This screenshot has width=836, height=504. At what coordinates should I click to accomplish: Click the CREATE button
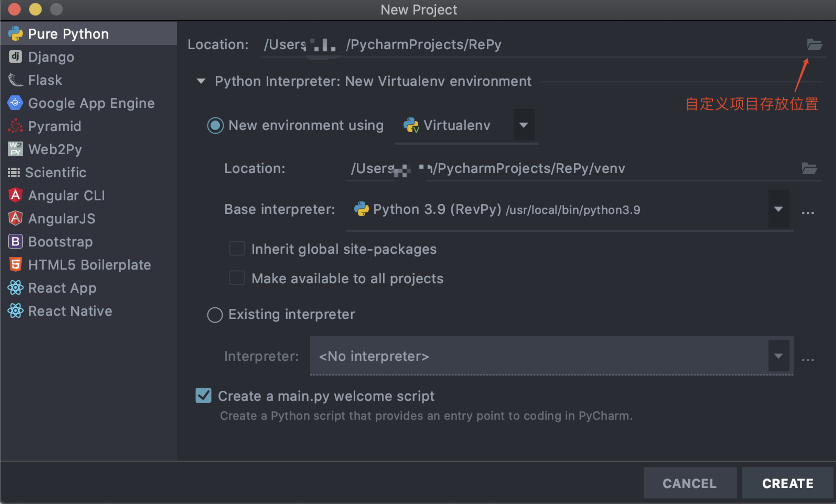787,483
